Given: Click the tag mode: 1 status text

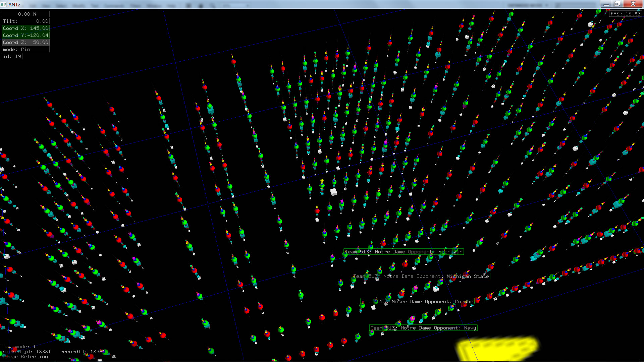Looking at the screenshot, I should [19, 347].
